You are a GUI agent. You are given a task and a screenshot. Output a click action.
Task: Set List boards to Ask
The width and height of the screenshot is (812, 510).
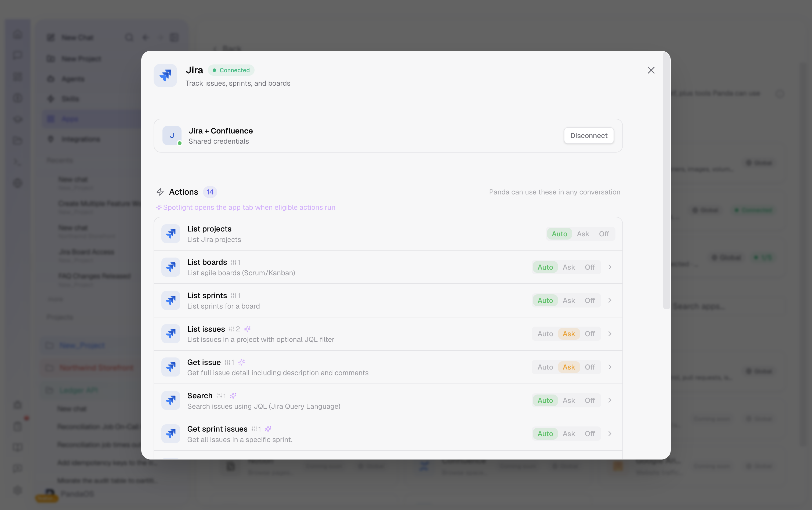pos(569,267)
